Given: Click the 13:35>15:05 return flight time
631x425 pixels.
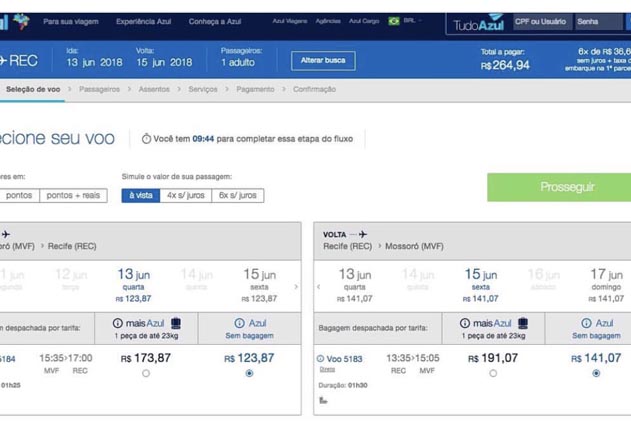Looking at the screenshot, I should [x=413, y=358].
